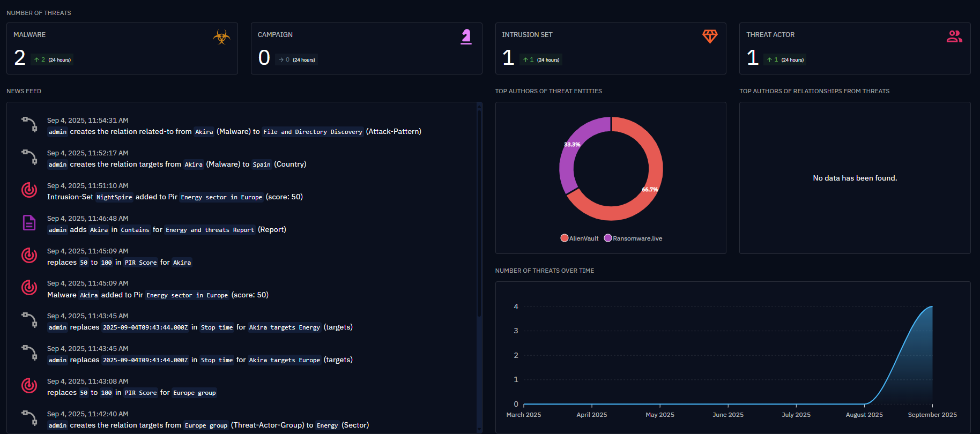
Task: Click the people icon on Threat Actor card
Action: point(954,36)
